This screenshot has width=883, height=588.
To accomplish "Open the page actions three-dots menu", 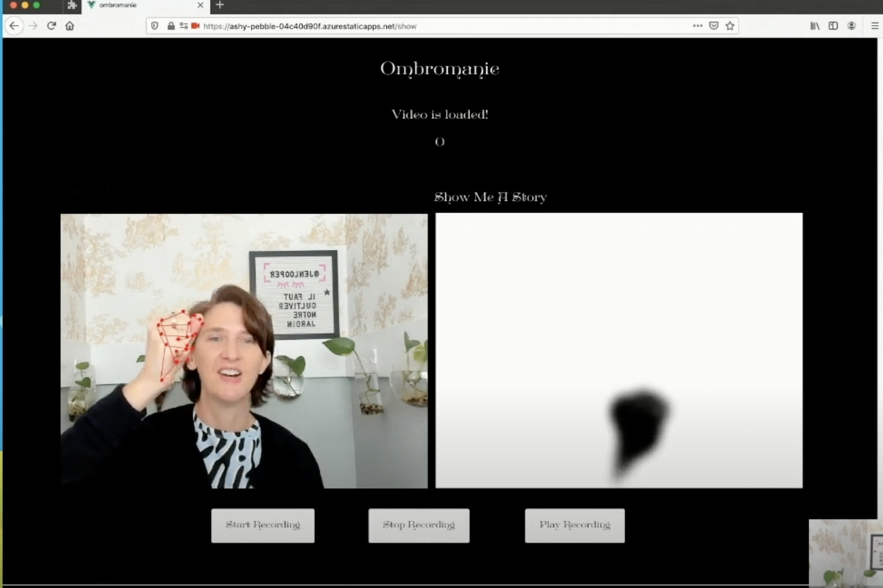I will point(697,26).
